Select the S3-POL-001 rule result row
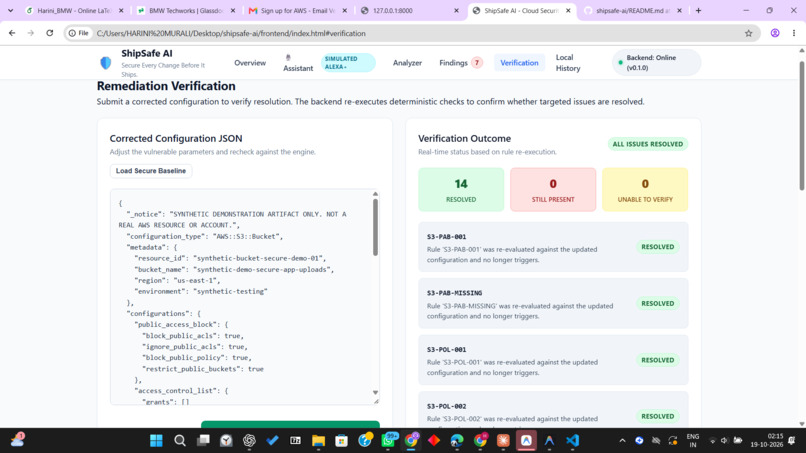The width and height of the screenshot is (806, 453). point(553,360)
